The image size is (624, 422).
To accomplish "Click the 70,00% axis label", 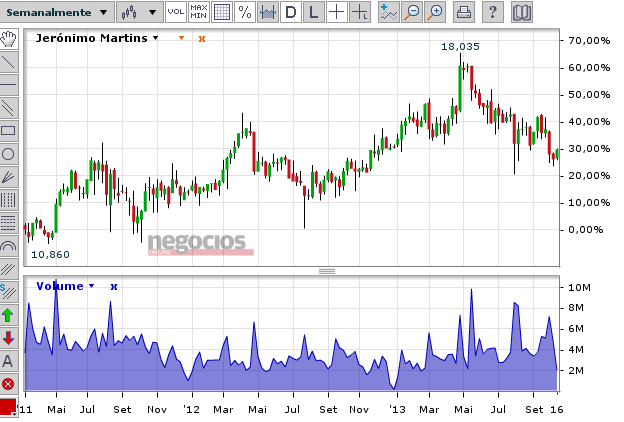I will 589,41.
